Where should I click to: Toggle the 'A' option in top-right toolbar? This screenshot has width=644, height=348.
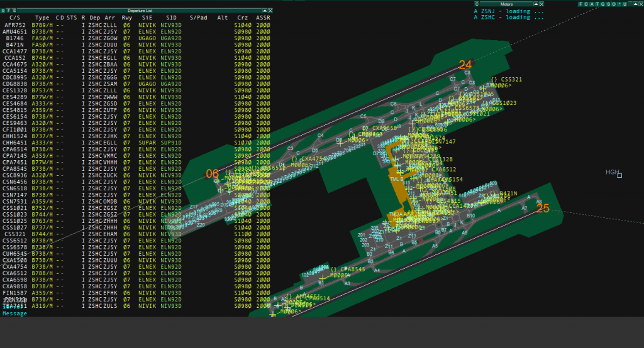click(x=591, y=4)
